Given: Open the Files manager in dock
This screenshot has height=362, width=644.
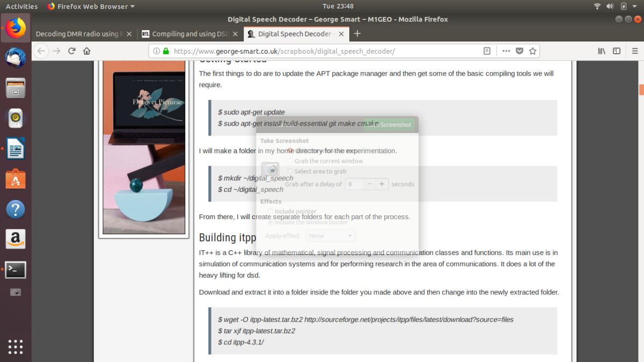Looking at the screenshot, I should (16, 88).
